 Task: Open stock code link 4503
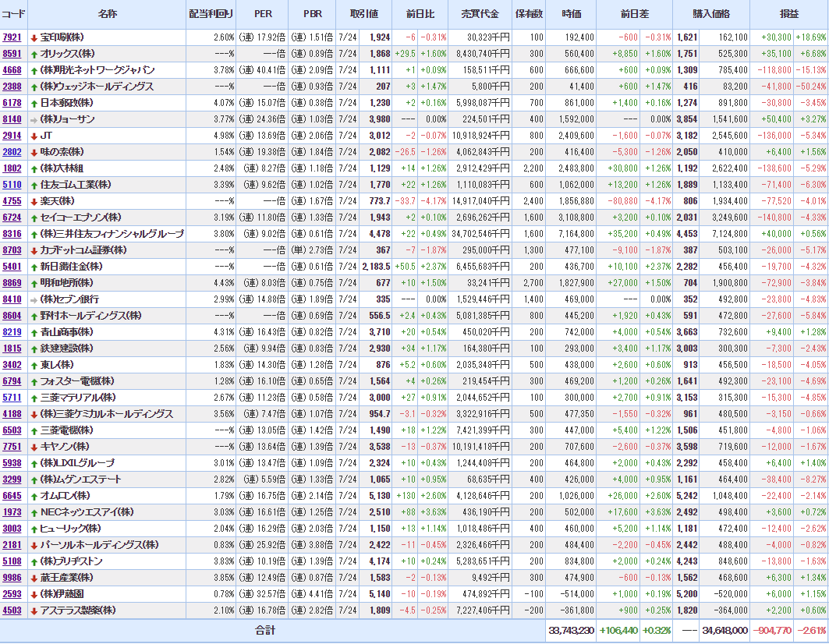(12, 610)
